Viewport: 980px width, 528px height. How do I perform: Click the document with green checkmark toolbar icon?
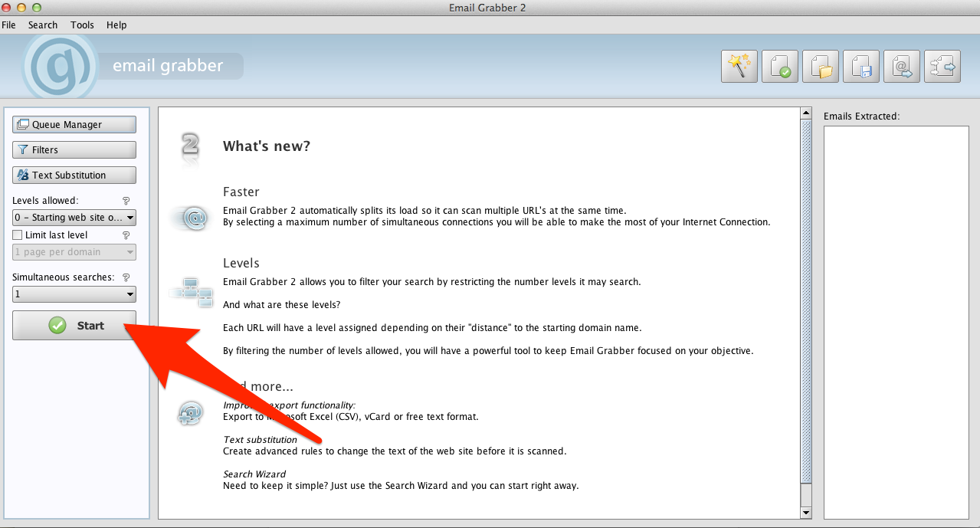pyautogui.click(x=780, y=67)
